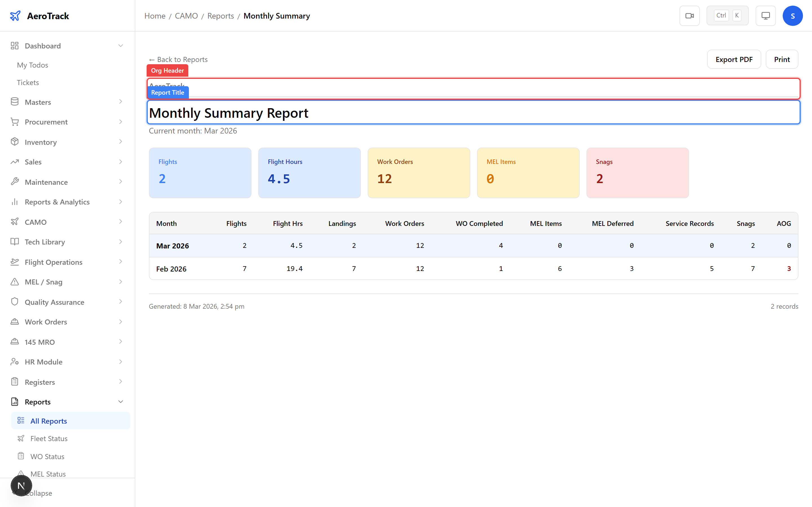The width and height of the screenshot is (812, 507).
Task: Click the Ctrl K search shortcut field
Action: pyautogui.click(x=727, y=15)
